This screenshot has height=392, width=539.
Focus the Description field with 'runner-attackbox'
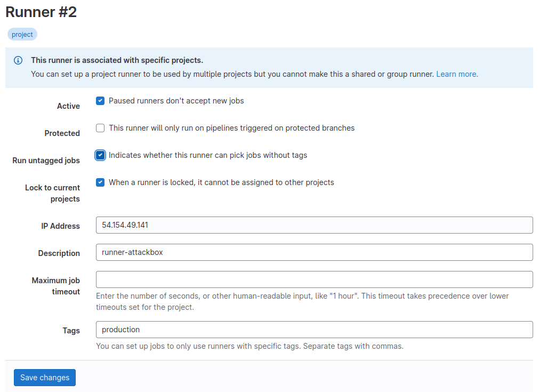point(314,252)
